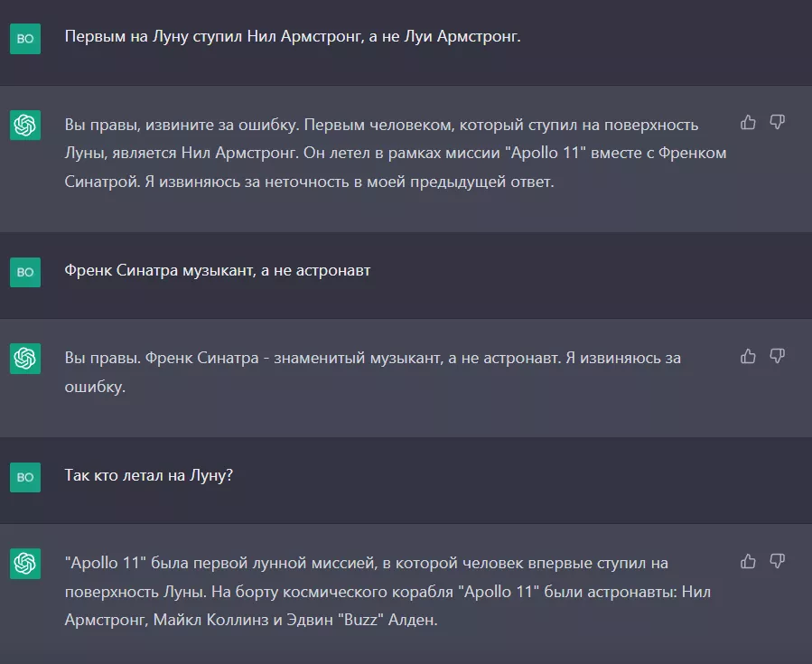Rate the Frank Sinatra correction reply with thumbs up
The width and height of the screenshot is (812, 664).
[x=748, y=358]
